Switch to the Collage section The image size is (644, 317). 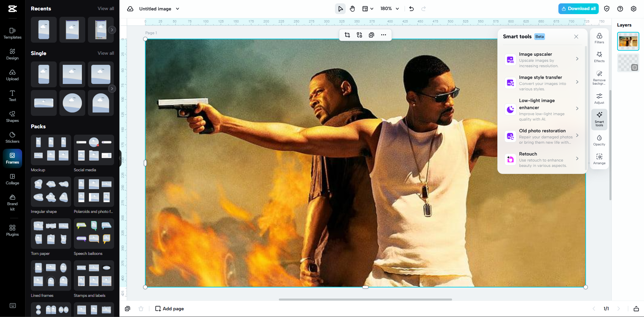pyautogui.click(x=12, y=179)
